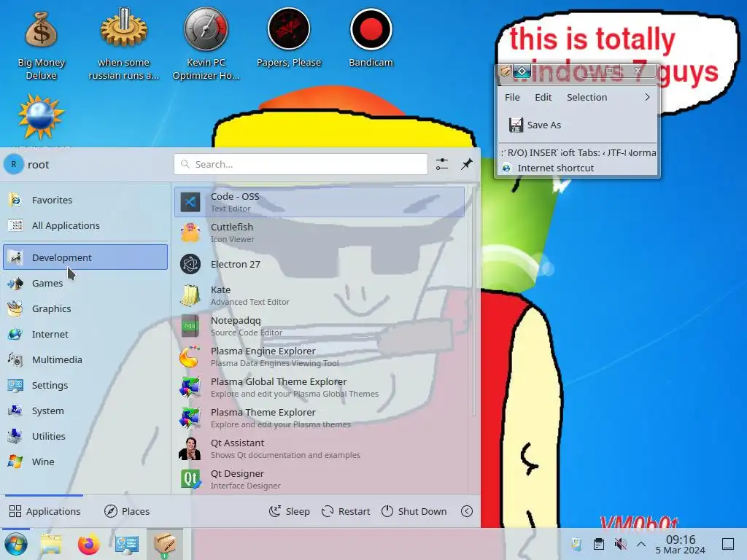
Task: Click the application list scrollbar
Action: (474, 301)
